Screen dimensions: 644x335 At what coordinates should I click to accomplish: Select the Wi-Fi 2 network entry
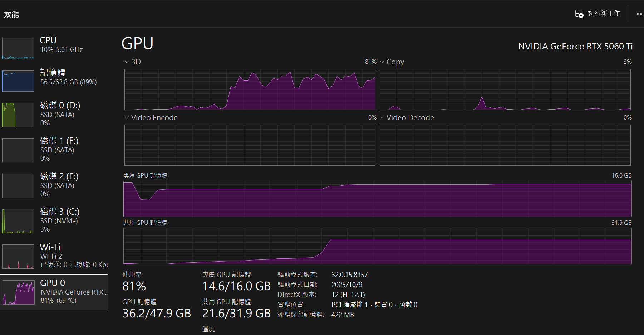click(54, 256)
